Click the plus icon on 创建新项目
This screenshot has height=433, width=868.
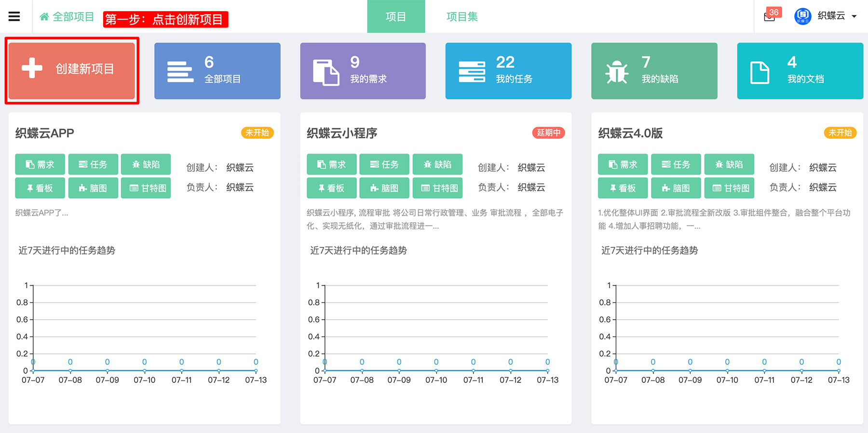point(32,68)
